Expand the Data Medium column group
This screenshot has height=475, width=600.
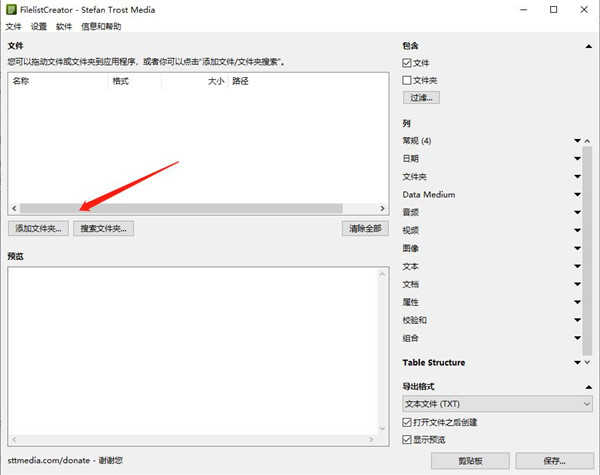[577, 194]
